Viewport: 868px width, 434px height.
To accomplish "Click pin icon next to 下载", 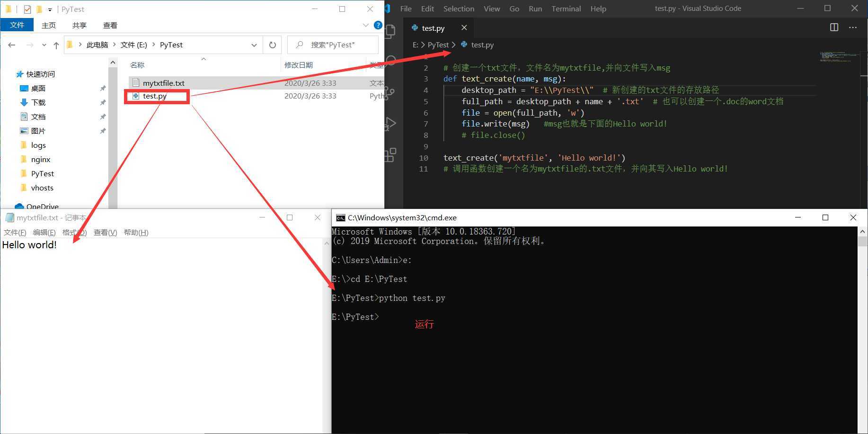I will [103, 102].
